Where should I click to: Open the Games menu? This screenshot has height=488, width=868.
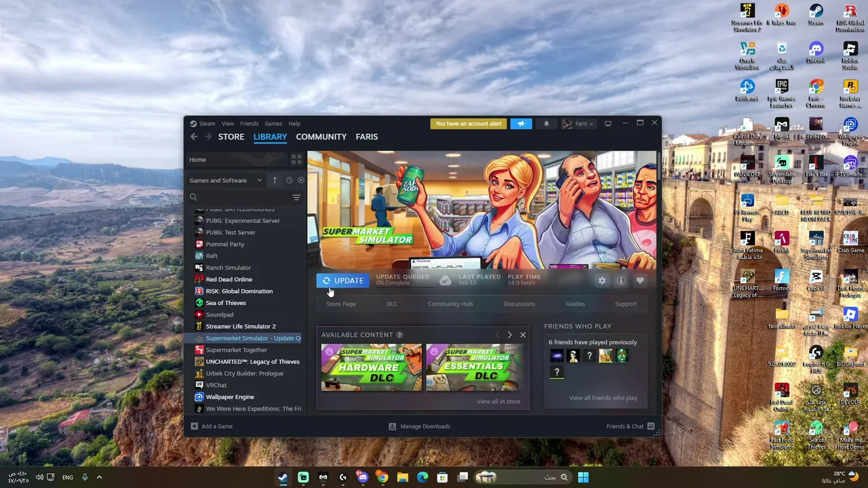tap(273, 123)
